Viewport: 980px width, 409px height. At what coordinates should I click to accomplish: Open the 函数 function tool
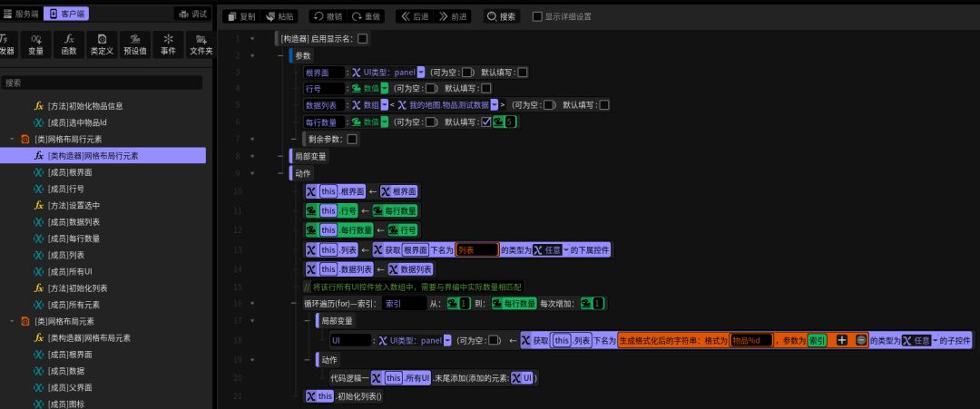point(69,45)
